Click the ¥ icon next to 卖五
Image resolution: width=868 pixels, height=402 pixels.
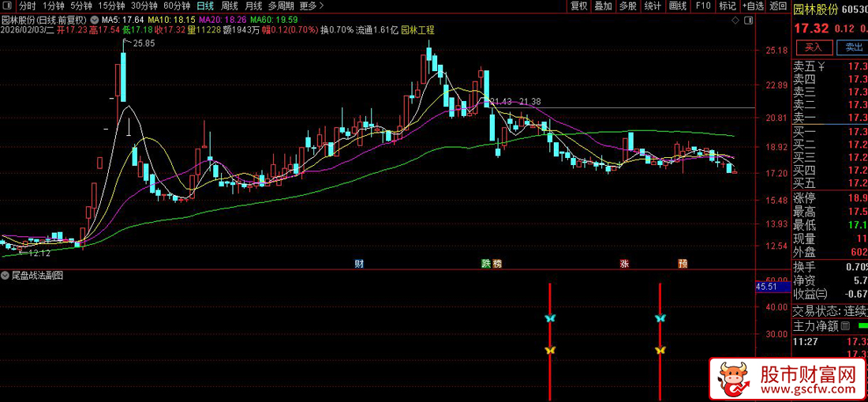[821, 67]
